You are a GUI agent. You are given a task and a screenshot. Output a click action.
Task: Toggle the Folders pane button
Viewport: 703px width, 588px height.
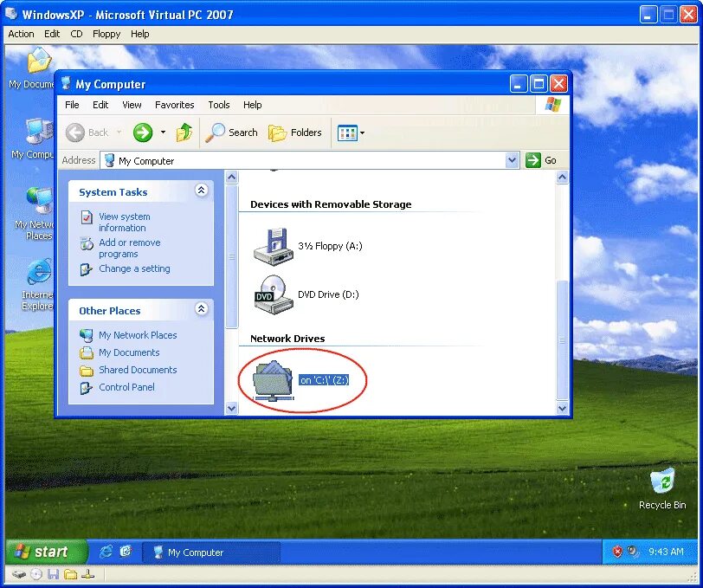(295, 132)
